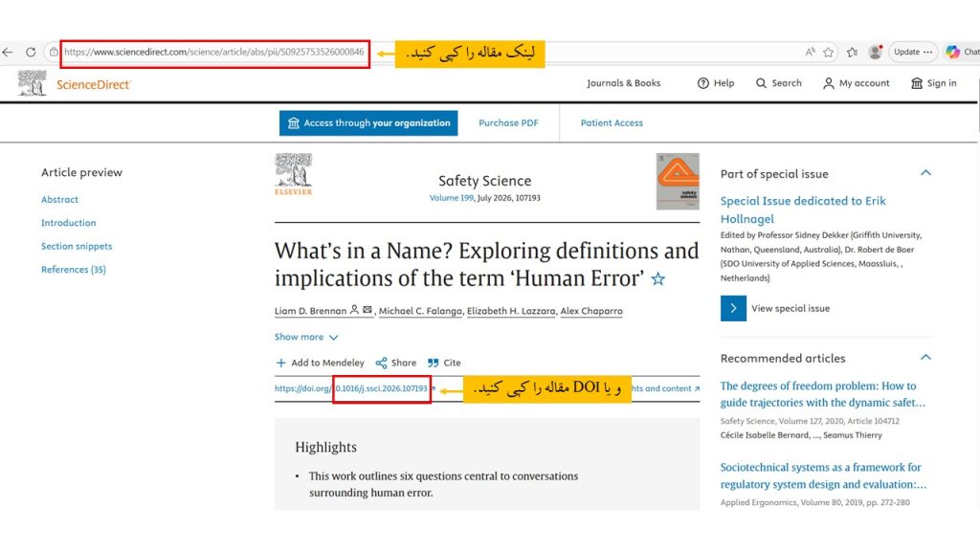
Task: Open Safety Science journal title
Action: (x=484, y=181)
